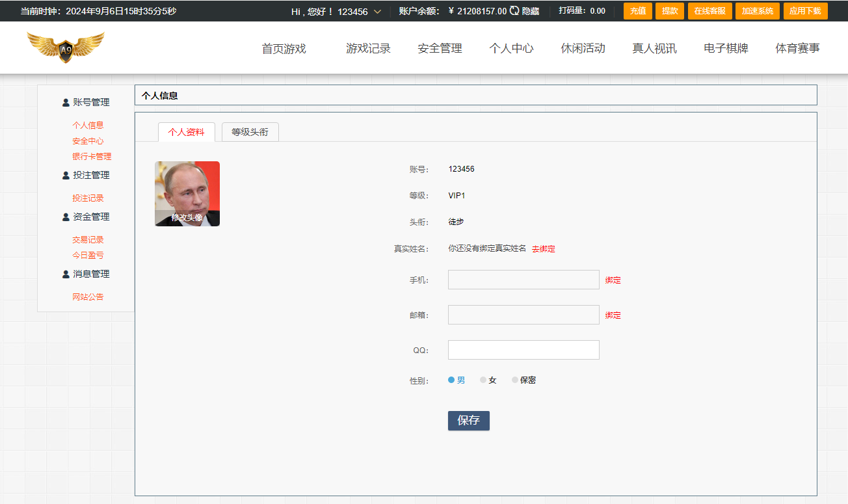848x504 pixels.
Task: Select the 女 gender radio button
Action: 482,379
